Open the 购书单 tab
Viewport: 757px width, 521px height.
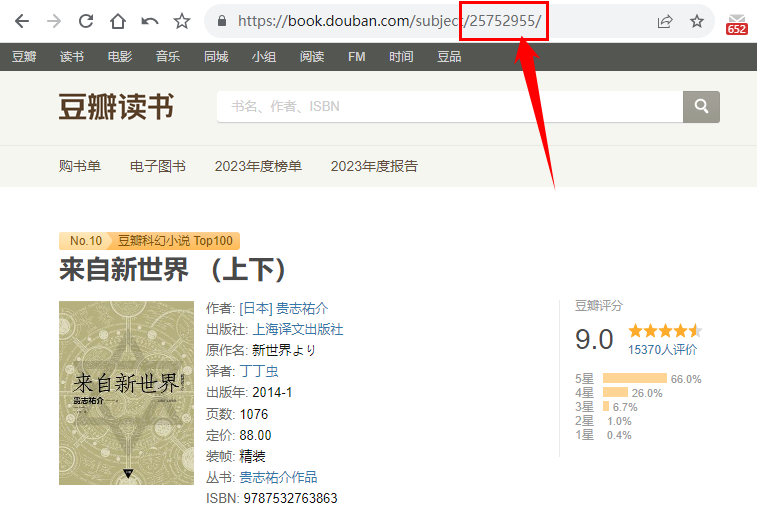[x=80, y=166]
